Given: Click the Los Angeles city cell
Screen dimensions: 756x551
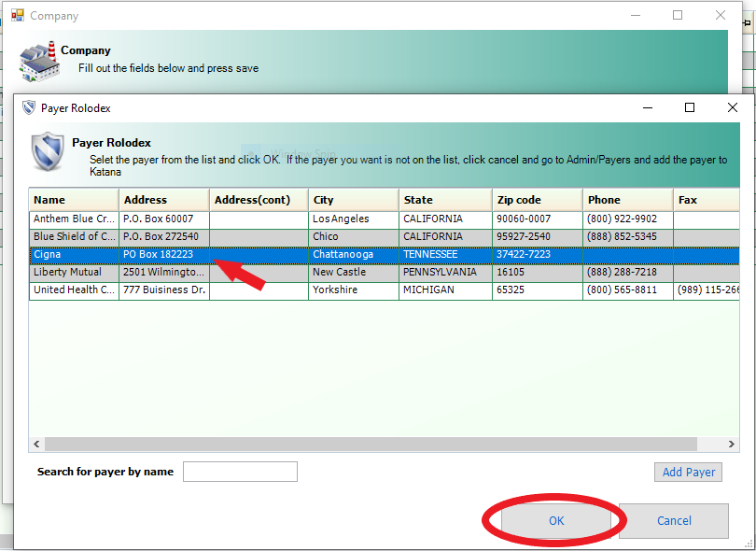Looking at the screenshot, I should pos(354,219).
